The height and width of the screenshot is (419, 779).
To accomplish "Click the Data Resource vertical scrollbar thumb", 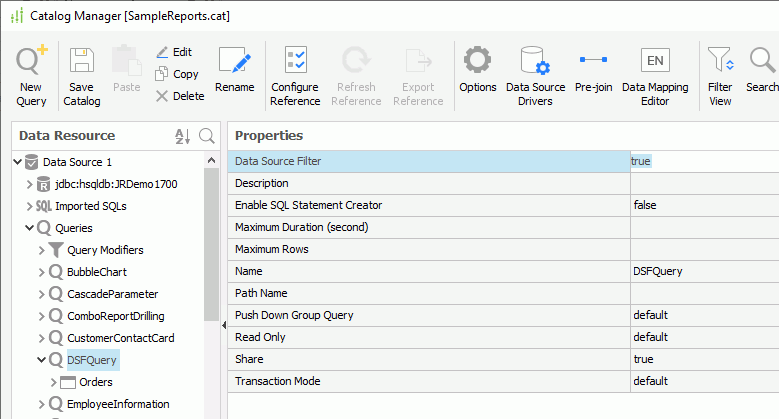I will (211, 244).
